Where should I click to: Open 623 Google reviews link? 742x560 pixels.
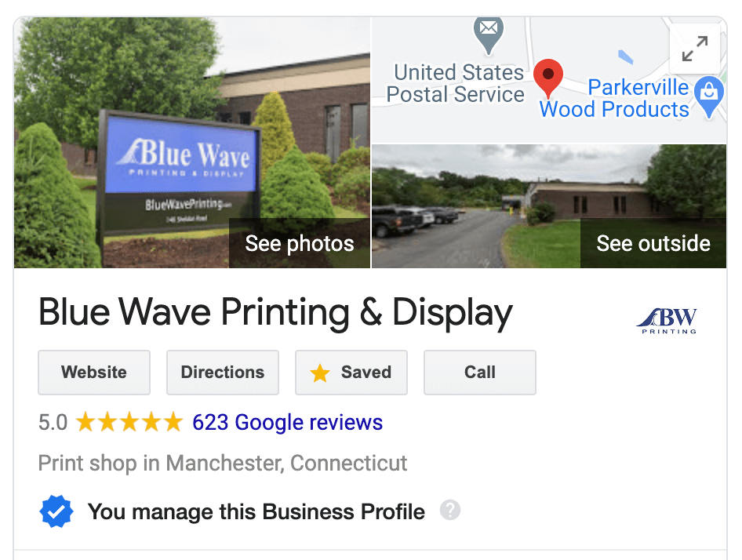point(287,422)
